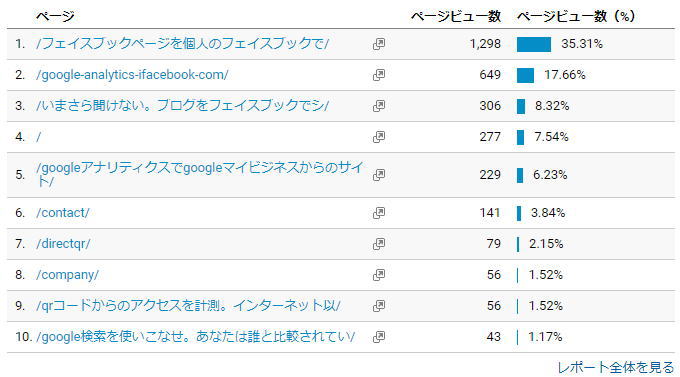This screenshot has height=377, width=680.
Task: Open external link icon next to /company/
Action: [379, 275]
